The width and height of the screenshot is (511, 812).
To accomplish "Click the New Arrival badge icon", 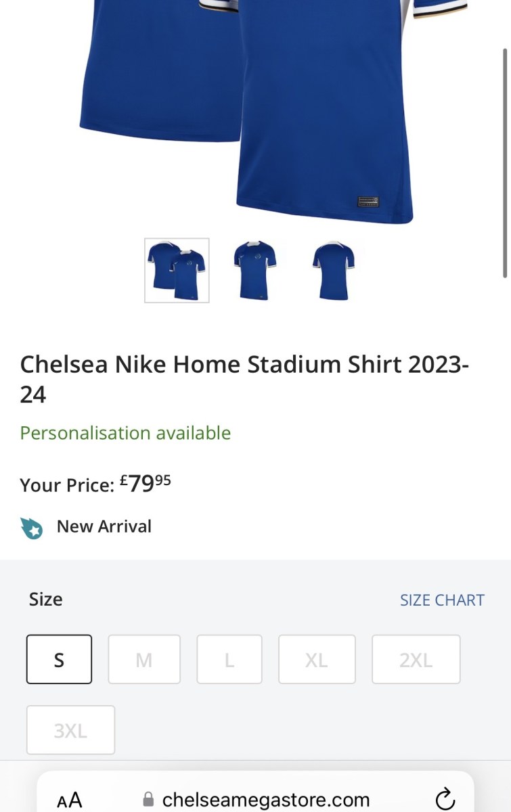I will pyautogui.click(x=31, y=527).
